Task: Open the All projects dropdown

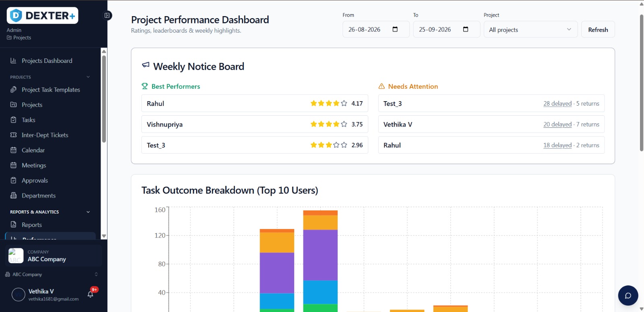Action: [x=530, y=29]
